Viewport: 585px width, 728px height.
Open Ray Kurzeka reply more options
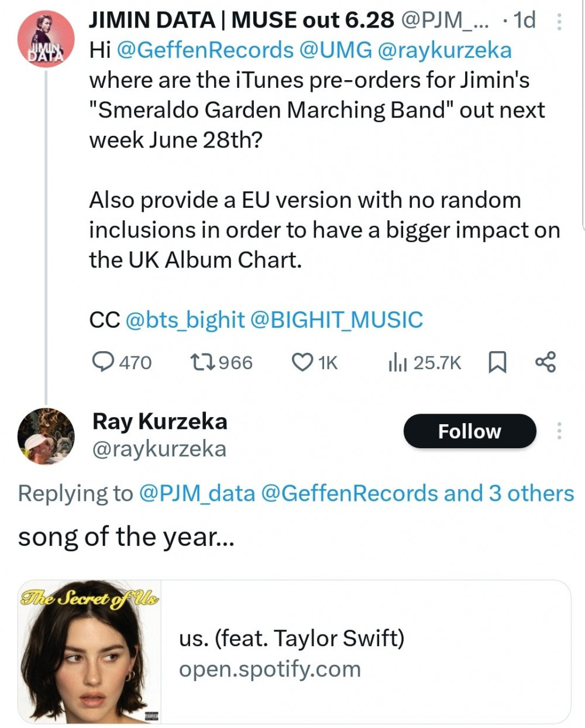[559, 431]
